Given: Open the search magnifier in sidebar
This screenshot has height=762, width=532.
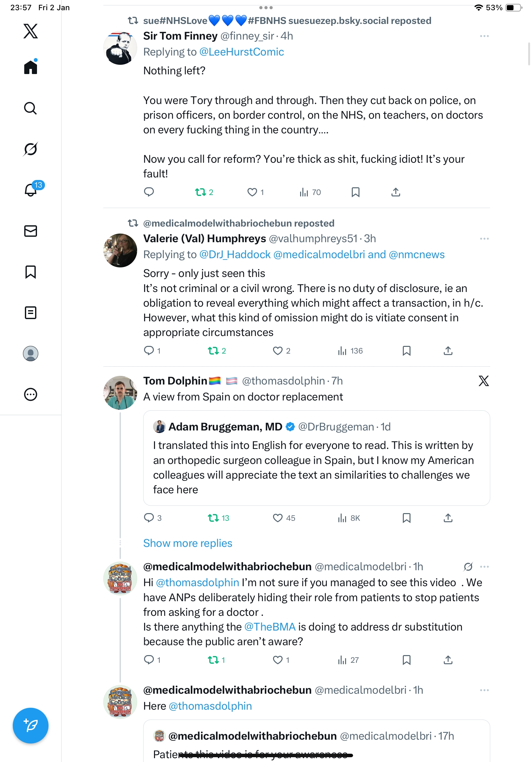Looking at the screenshot, I should tap(31, 108).
